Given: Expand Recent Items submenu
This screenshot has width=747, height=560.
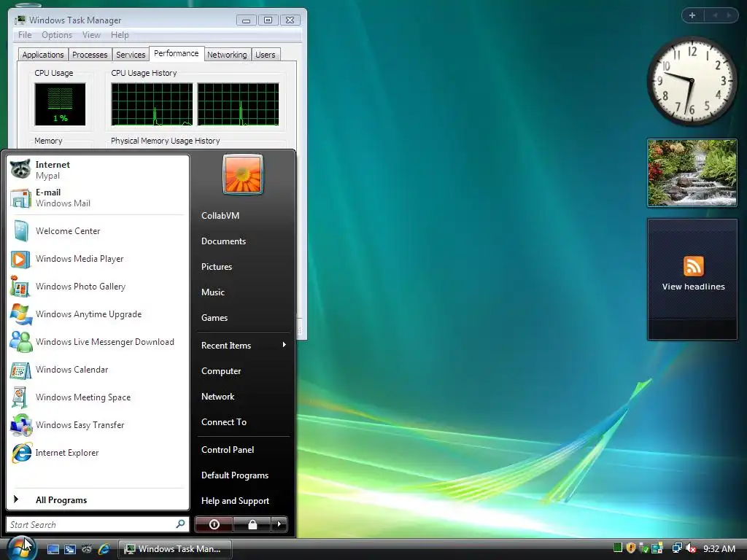Looking at the screenshot, I should click(x=244, y=345).
